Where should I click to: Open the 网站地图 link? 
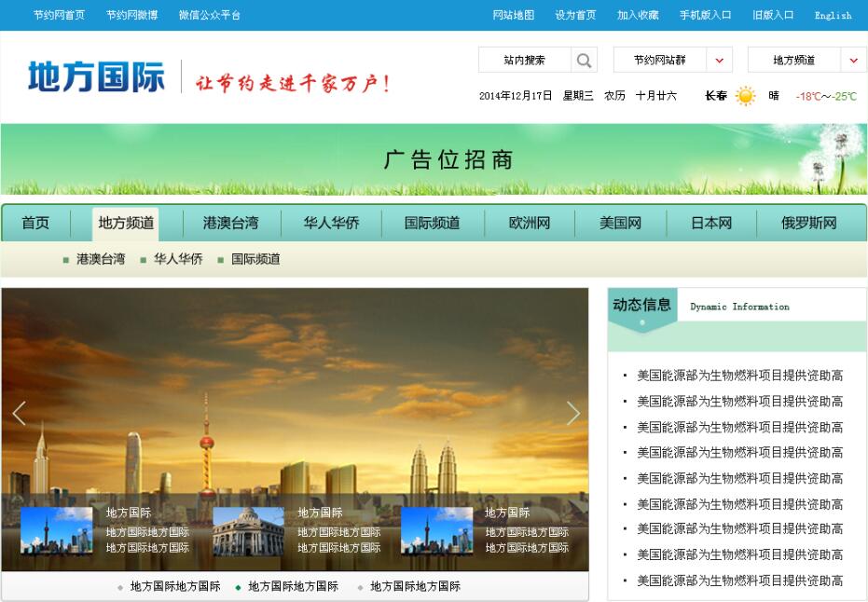(514, 15)
